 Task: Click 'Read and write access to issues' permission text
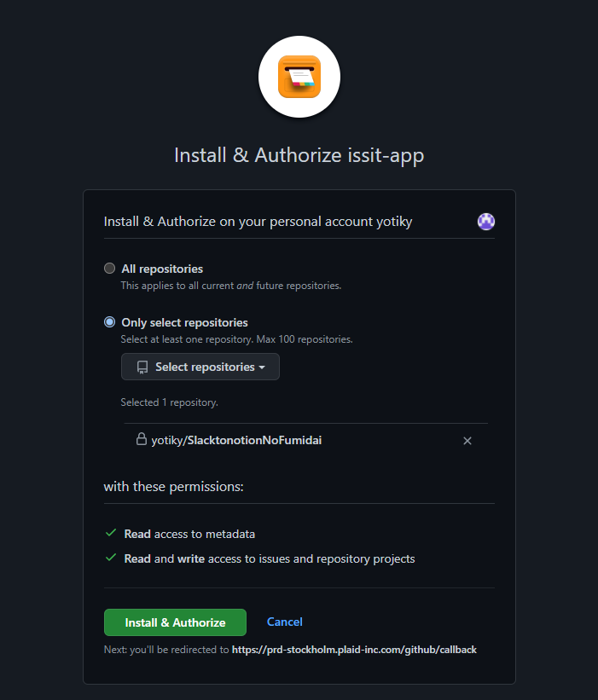[x=270, y=559]
